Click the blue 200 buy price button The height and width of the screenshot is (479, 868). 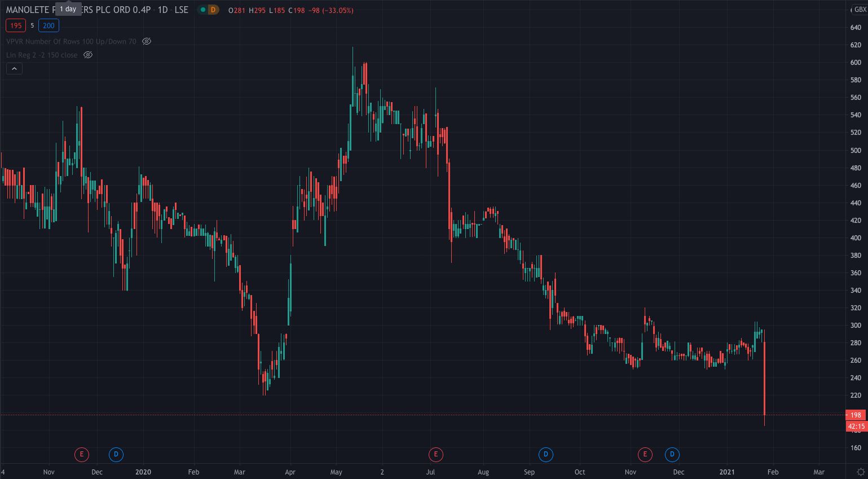pyautogui.click(x=49, y=25)
